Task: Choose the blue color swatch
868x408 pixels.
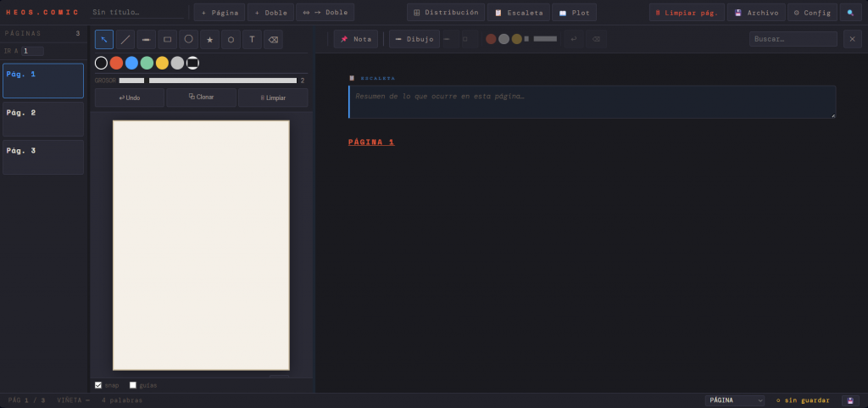Action: pos(131,63)
